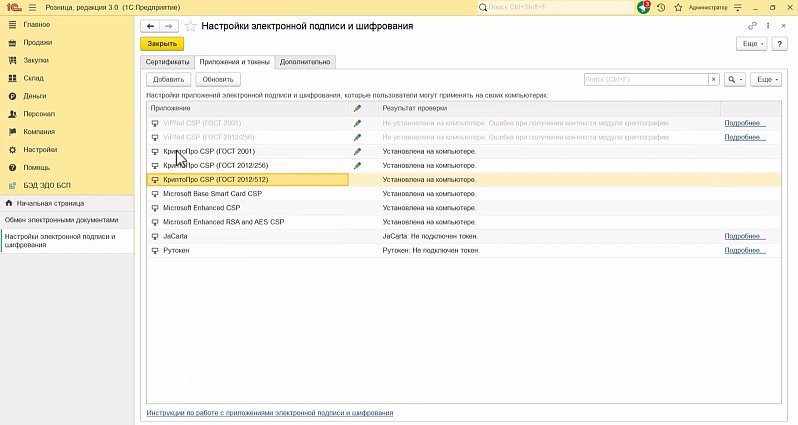This screenshot has height=425, width=798.
Task: Add this page to favorites star
Action: pyautogui.click(x=190, y=26)
